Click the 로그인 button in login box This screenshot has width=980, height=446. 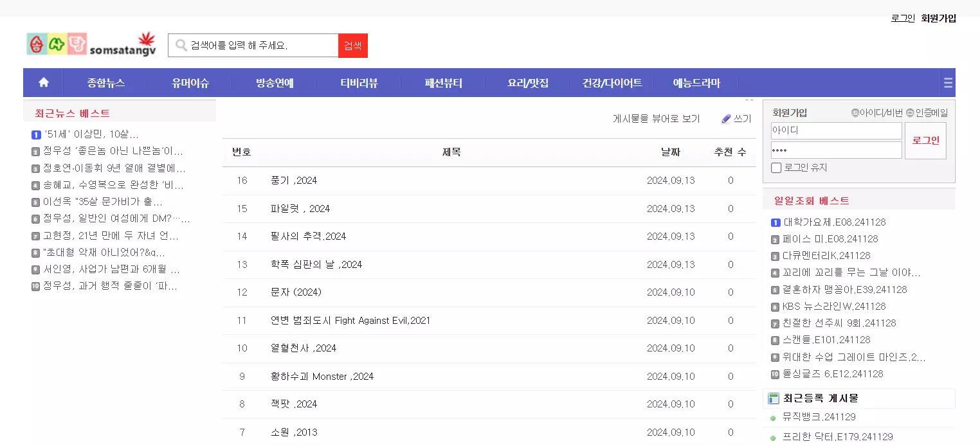(x=925, y=141)
